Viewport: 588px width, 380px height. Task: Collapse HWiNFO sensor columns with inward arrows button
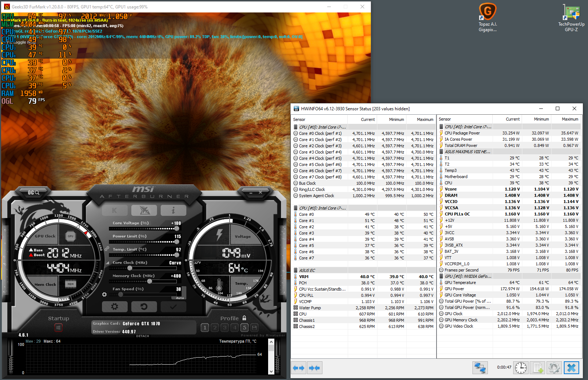[314, 368]
